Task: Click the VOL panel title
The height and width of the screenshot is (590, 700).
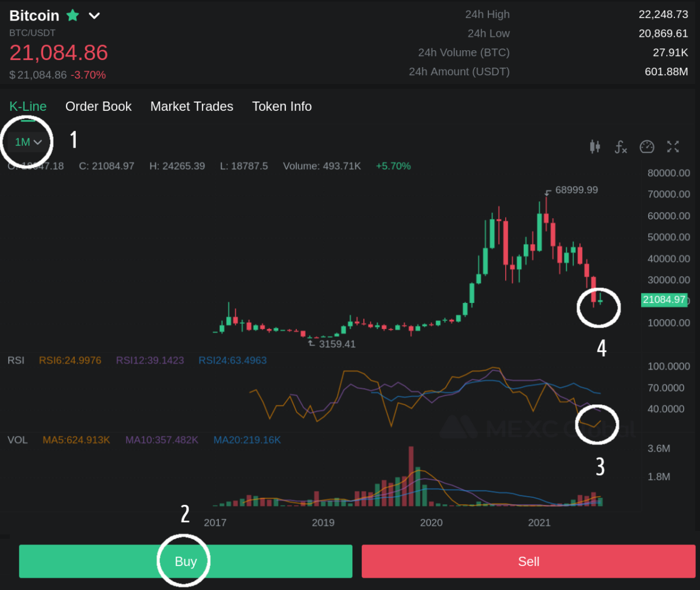Action: (x=17, y=439)
